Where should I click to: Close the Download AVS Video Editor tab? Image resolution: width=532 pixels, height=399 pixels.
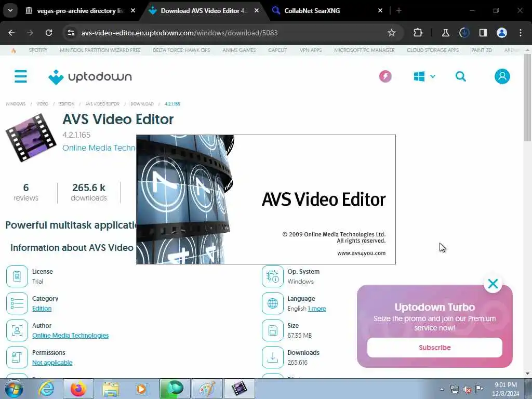click(257, 10)
